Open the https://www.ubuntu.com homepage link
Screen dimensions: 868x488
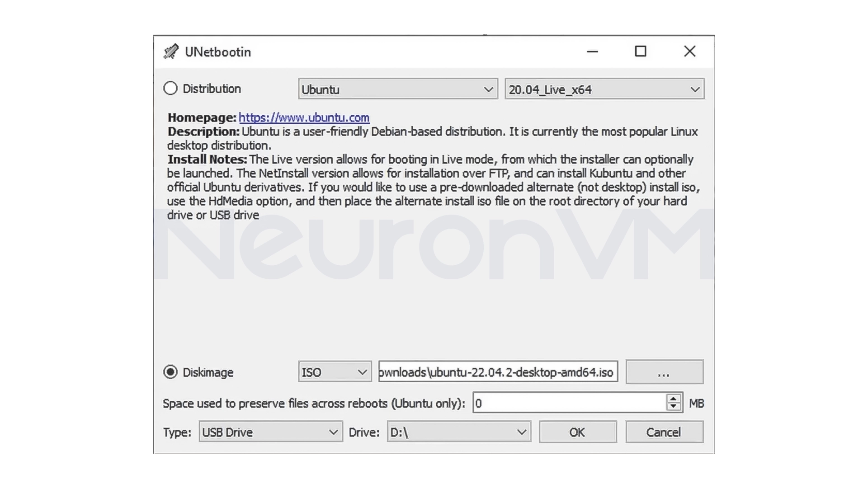tap(304, 117)
